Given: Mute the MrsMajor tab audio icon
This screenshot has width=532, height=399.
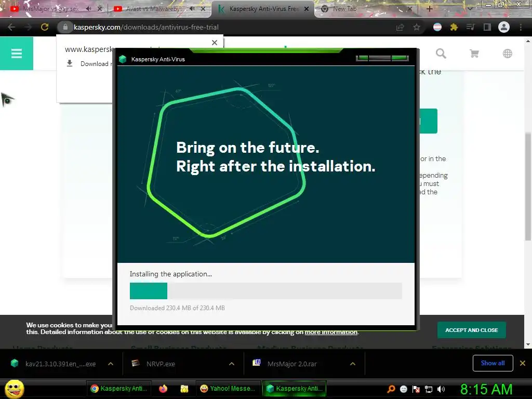Looking at the screenshot, I should point(88,9).
